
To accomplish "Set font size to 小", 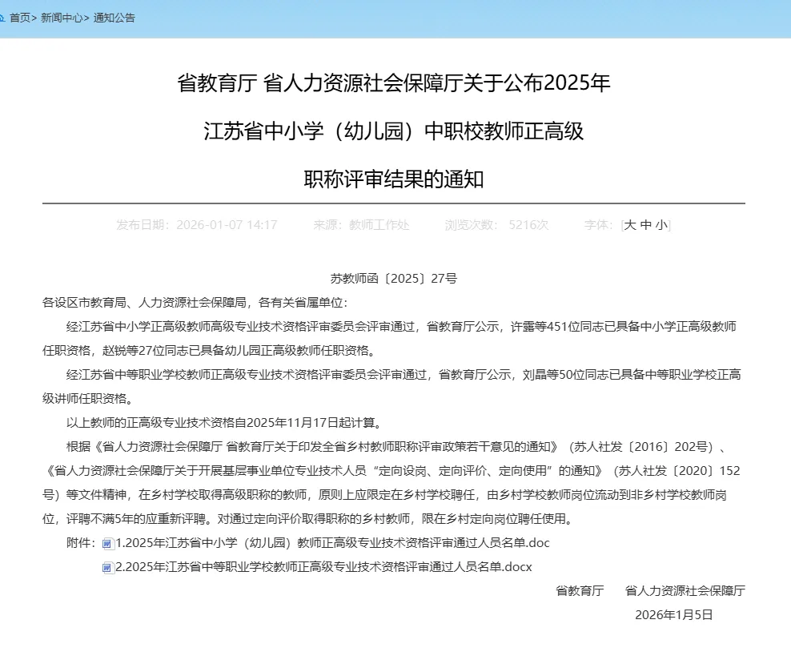I will pos(661,225).
